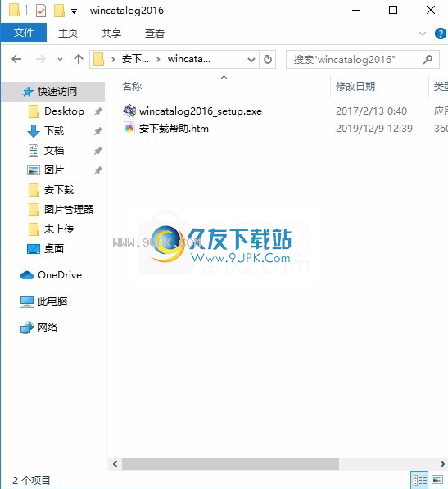Expand the ribbon with the chevron
The width and height of the screenshot is (448, 489).
click(423, 34)
